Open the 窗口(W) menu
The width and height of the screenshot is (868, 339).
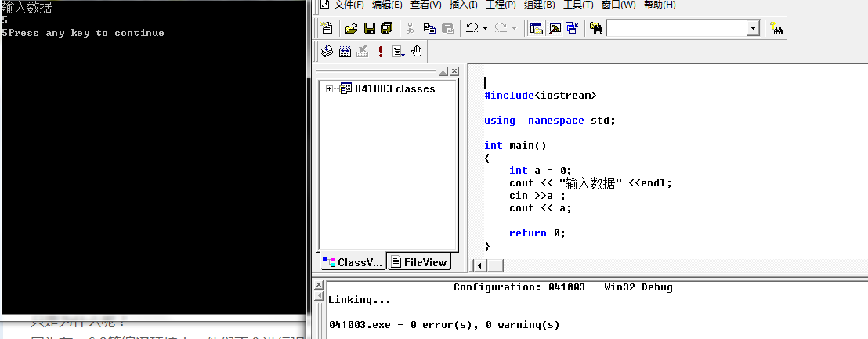click(618, 5)
